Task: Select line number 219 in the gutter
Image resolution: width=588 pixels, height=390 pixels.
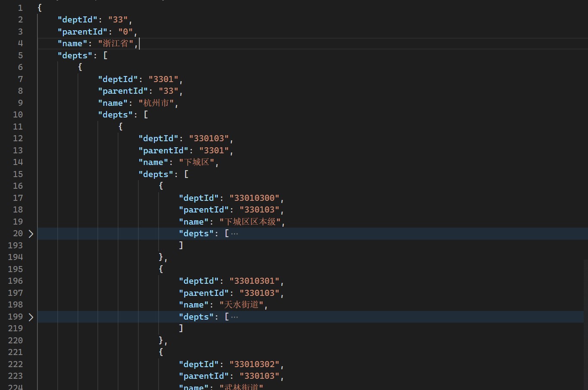Action: [16, 329]
